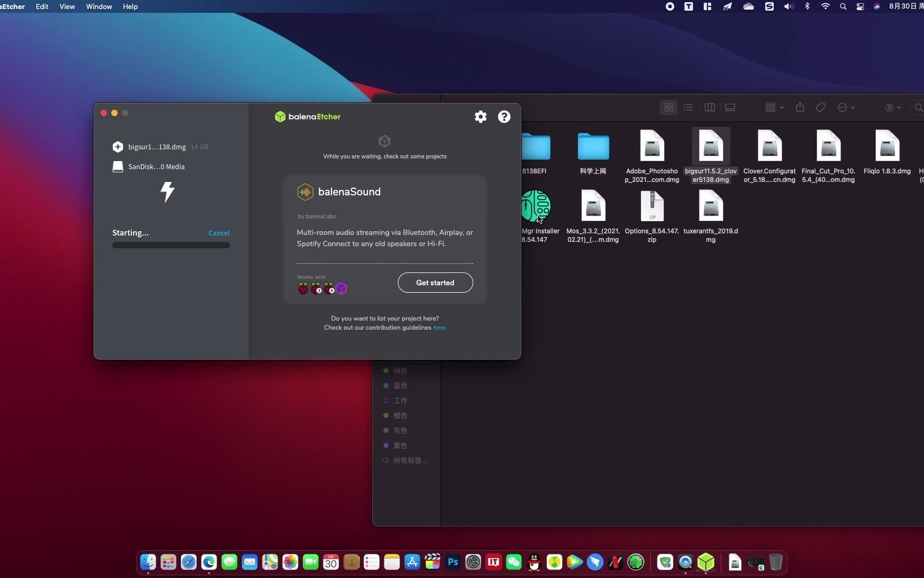Click the flash lightning bolt icon

point(167,192)
